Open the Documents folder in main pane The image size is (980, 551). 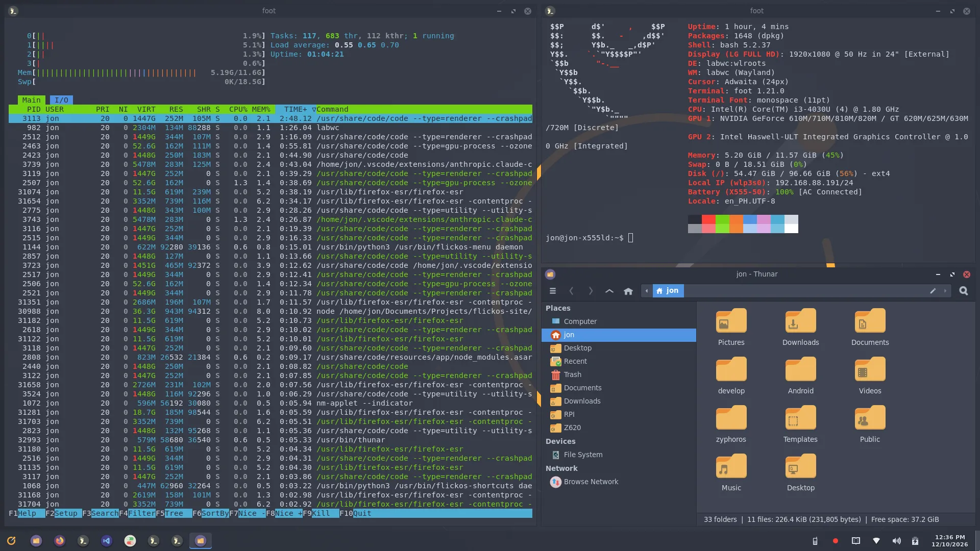870,327
